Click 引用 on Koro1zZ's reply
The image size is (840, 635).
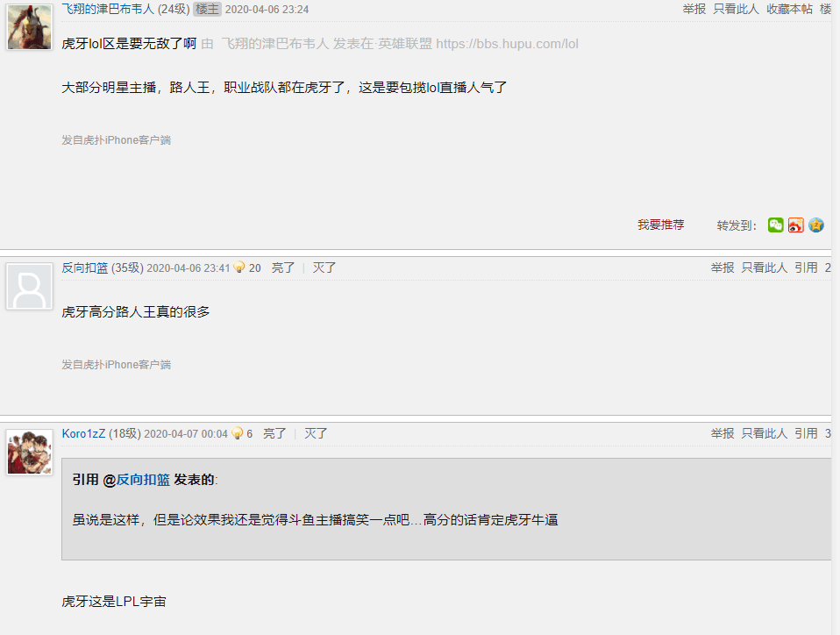coord(806,433)
